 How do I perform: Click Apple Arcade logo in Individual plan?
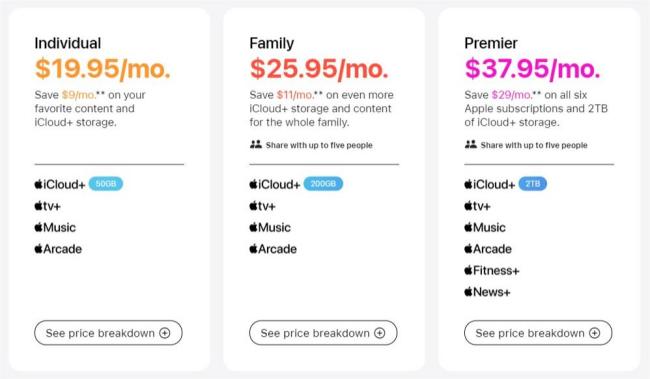pos(58,249)
